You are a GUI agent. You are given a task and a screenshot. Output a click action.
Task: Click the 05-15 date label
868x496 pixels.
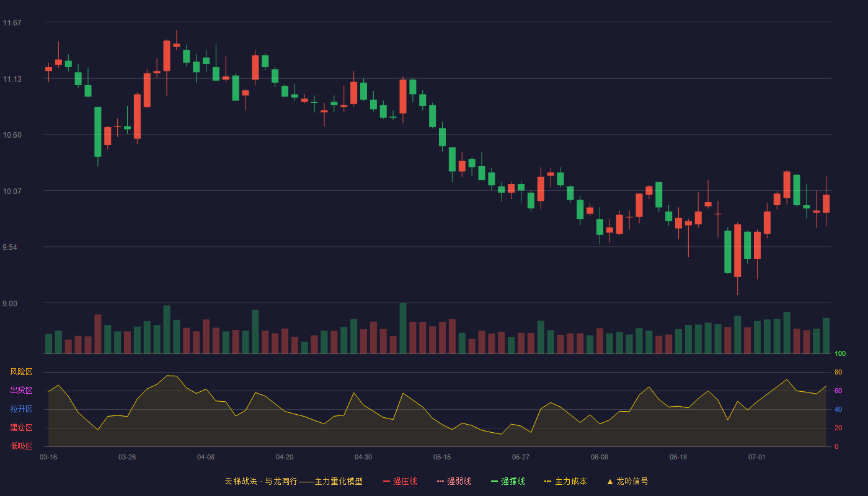442,457
